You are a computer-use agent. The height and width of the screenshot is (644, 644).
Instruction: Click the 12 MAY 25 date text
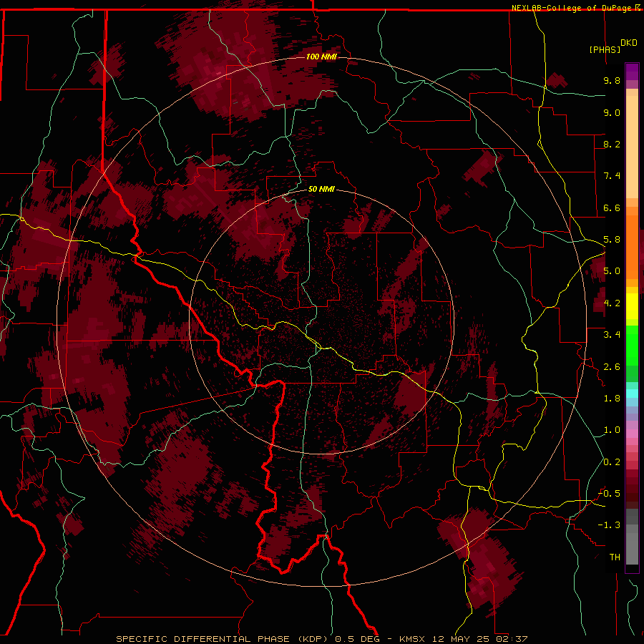coord(459,639)
